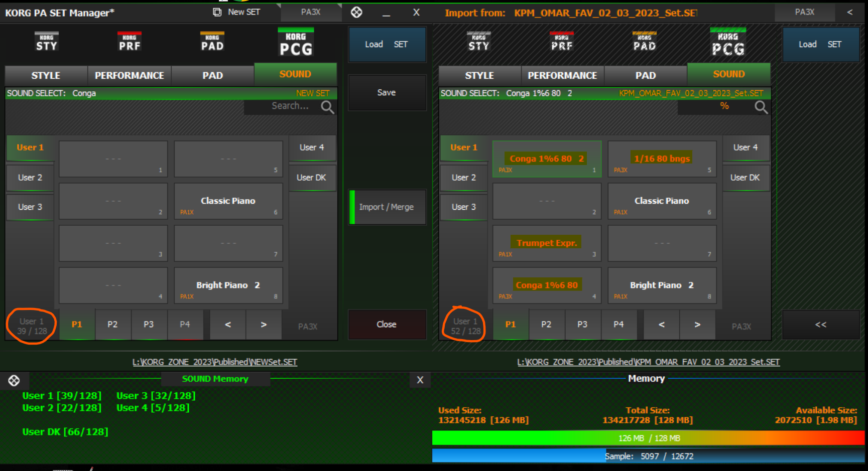This screenshot has width=868, height=471.
Task: Go to next page in import sound bank
Action: click(697, 325)
